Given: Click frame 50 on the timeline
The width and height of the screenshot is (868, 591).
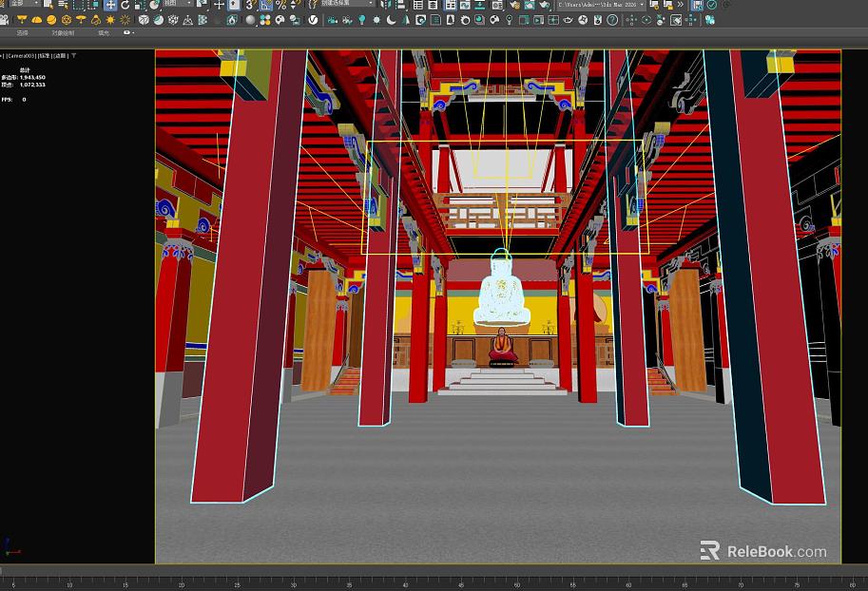Looking at the screenshot, I should tap(516, 584).
